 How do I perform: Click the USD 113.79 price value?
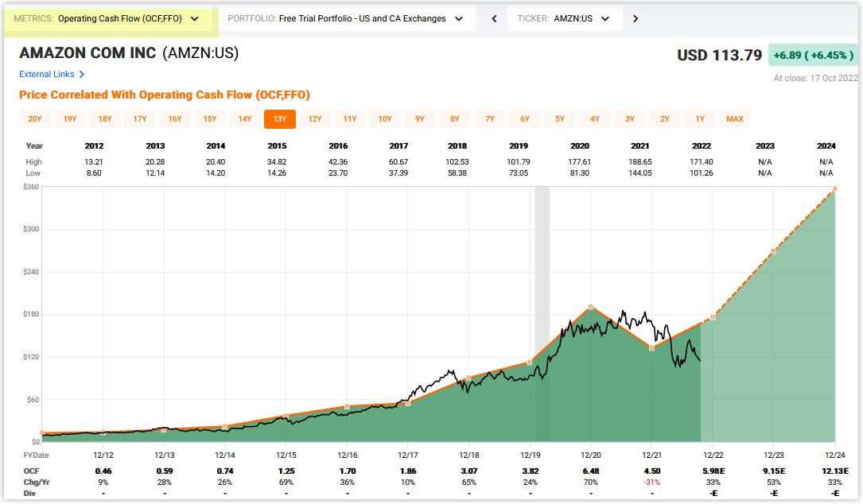[x=719, y=55]
